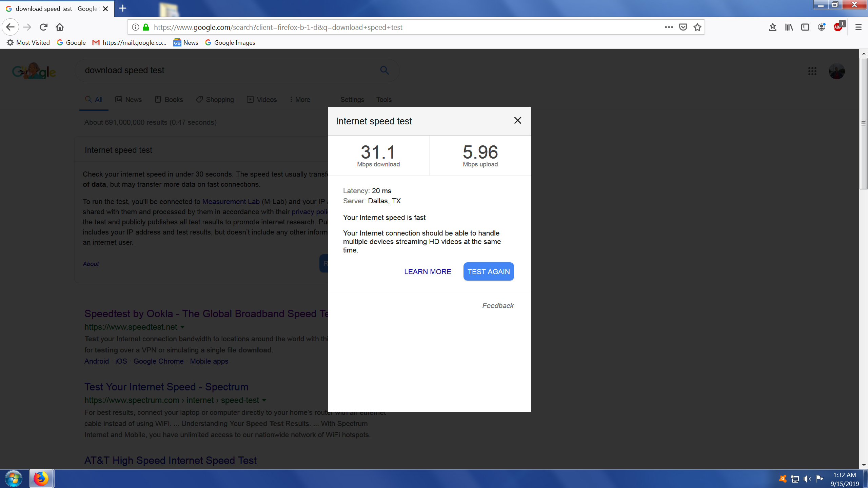The image size is (868, 488).
Task: Open the Firefox Library
Action: pyautogui.click(x=789, y=27)
